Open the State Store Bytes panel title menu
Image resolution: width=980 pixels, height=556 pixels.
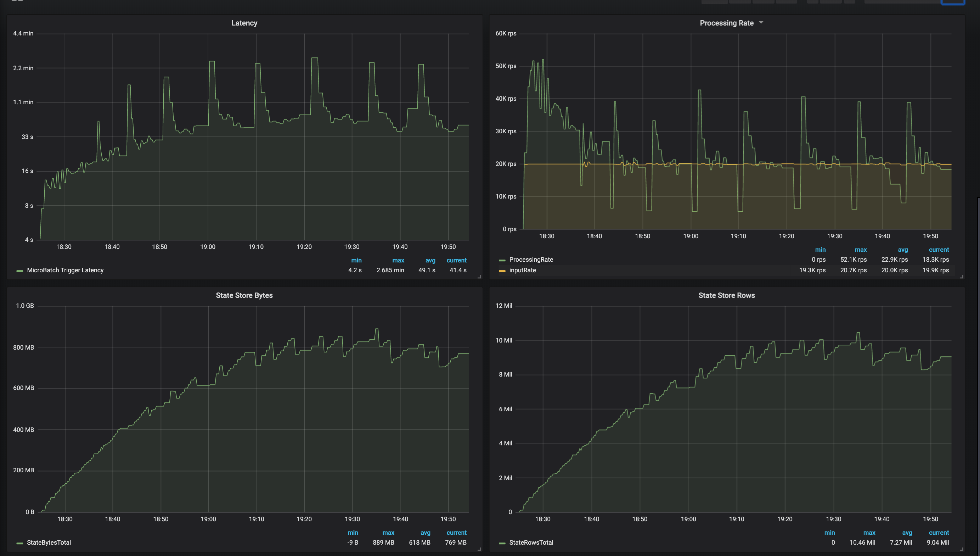point(244,295)
